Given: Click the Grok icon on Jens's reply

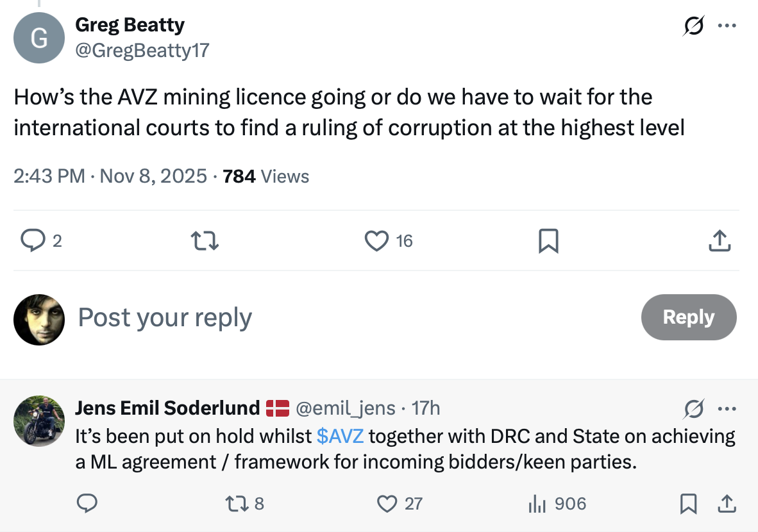Looking at the screenshot, I should pos(694,408).
